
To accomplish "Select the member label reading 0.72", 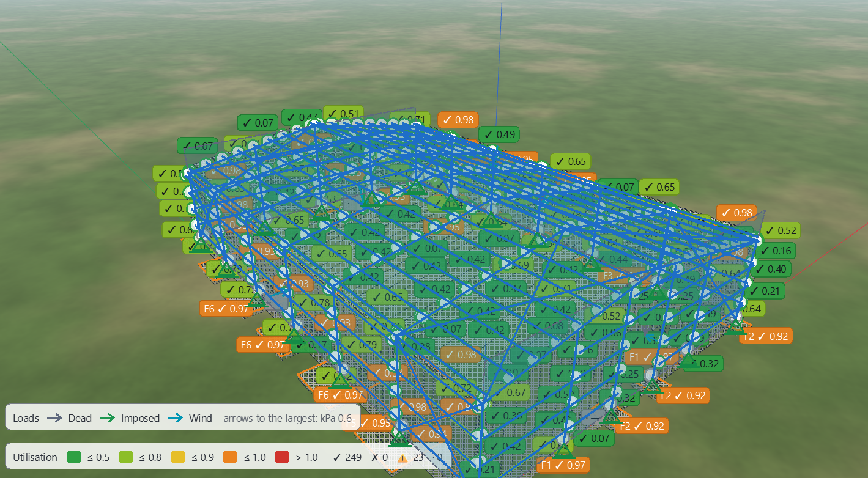I will pos(456,388).
